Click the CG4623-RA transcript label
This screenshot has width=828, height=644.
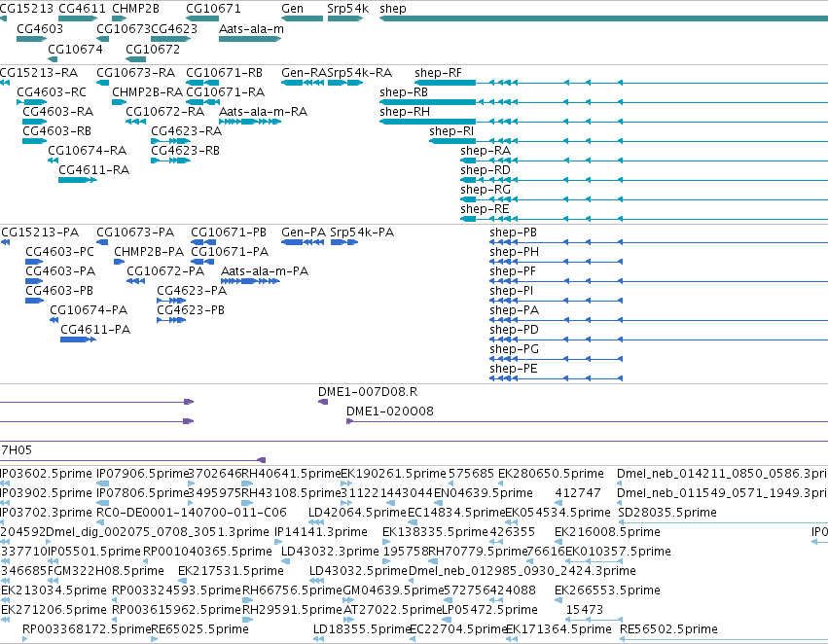pyautogui.click(x=187, y=131)
